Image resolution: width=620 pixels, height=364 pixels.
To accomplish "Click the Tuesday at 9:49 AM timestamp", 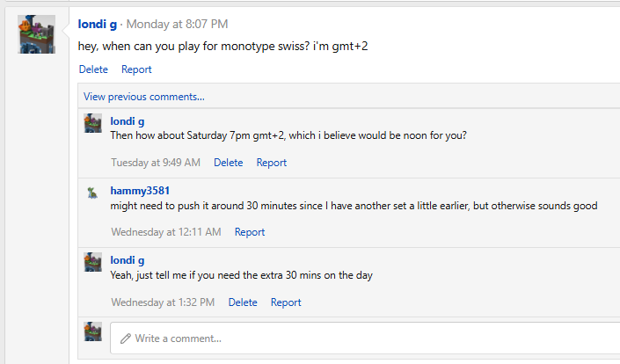I will (156, 163).
